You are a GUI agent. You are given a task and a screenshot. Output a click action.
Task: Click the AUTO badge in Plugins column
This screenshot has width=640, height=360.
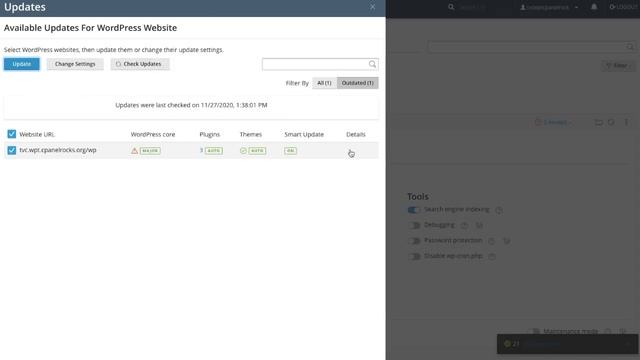(213, 151)
